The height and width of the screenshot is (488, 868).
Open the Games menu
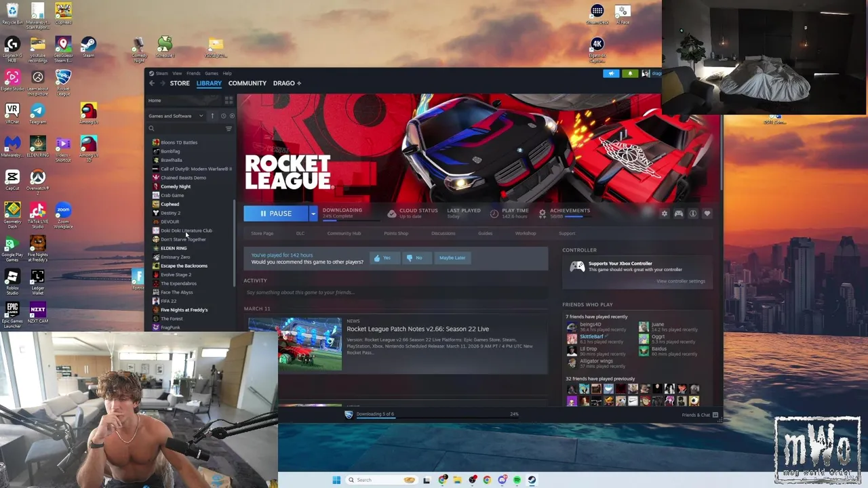point(212,73)
